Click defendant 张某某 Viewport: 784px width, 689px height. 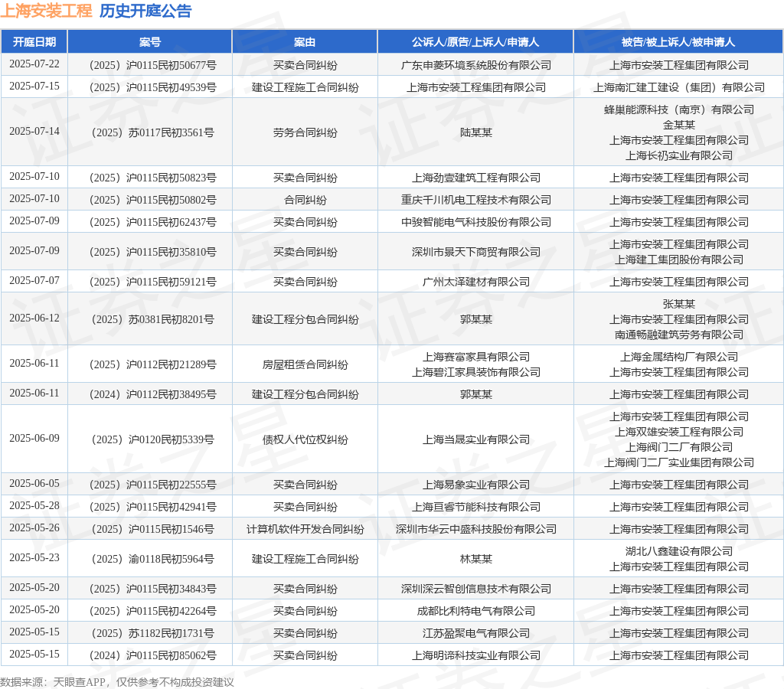[x=679, y=304]
